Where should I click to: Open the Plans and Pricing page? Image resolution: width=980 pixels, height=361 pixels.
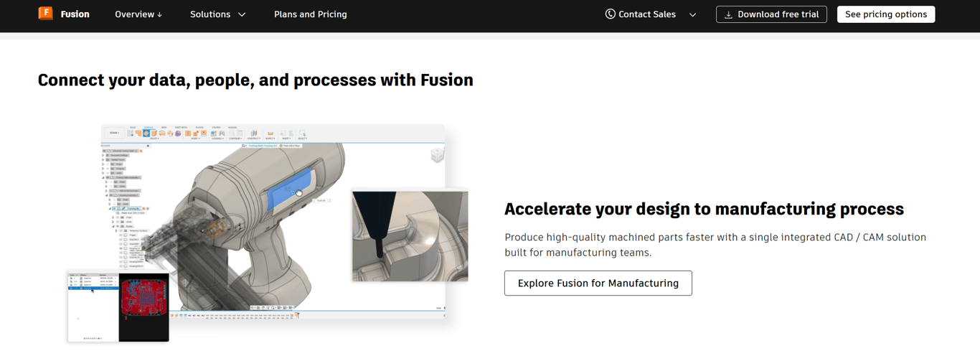pos(310,14)
